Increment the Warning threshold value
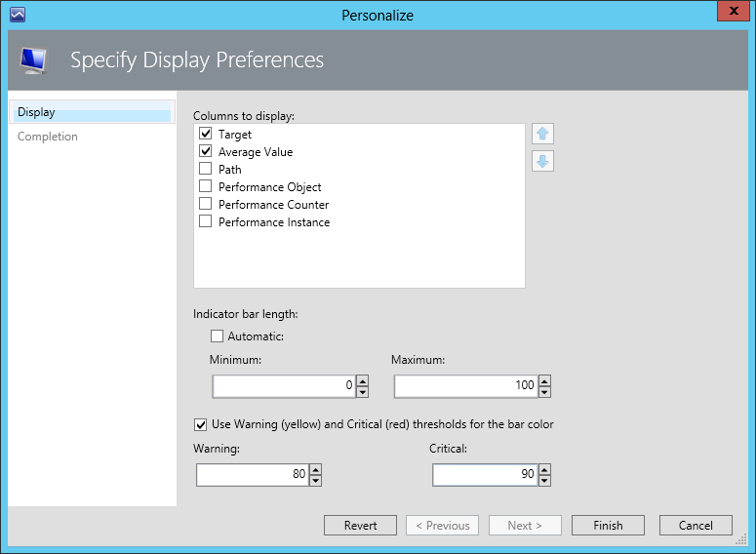 (x=314, y=470)
